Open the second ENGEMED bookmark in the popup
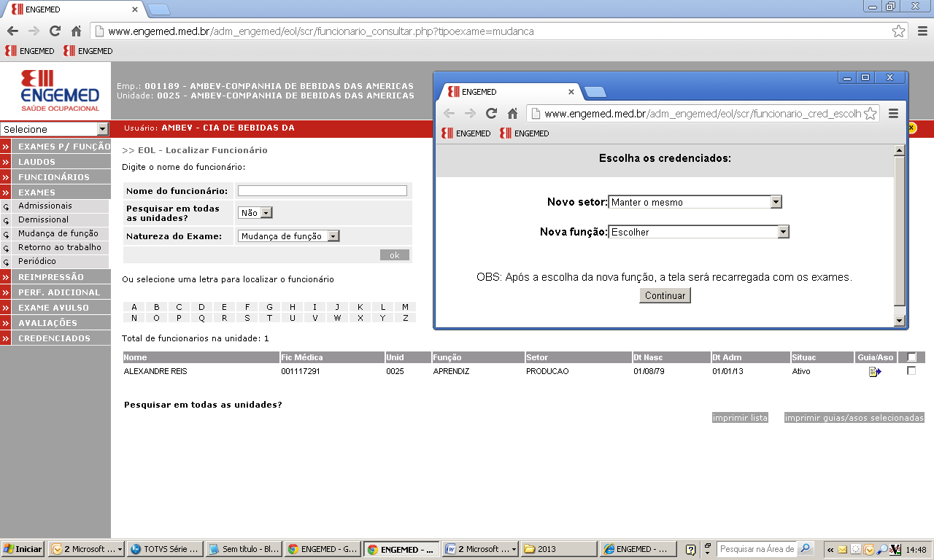934x560 pixels. (x=525, y=133)
